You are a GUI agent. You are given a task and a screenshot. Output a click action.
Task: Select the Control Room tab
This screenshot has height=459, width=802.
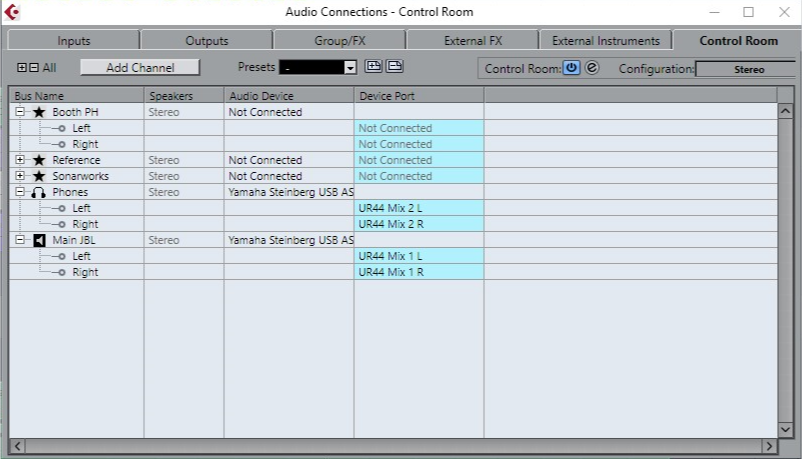(x=738, y=40)
